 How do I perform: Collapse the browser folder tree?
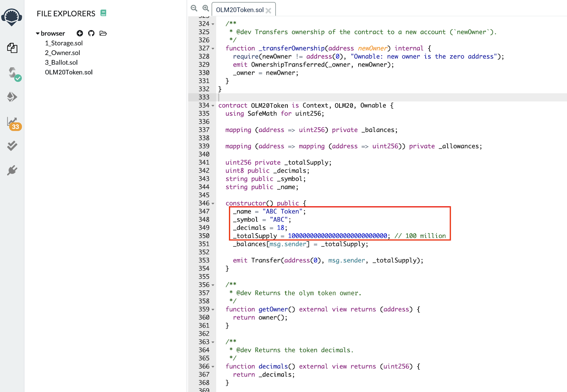click(38, 33)
